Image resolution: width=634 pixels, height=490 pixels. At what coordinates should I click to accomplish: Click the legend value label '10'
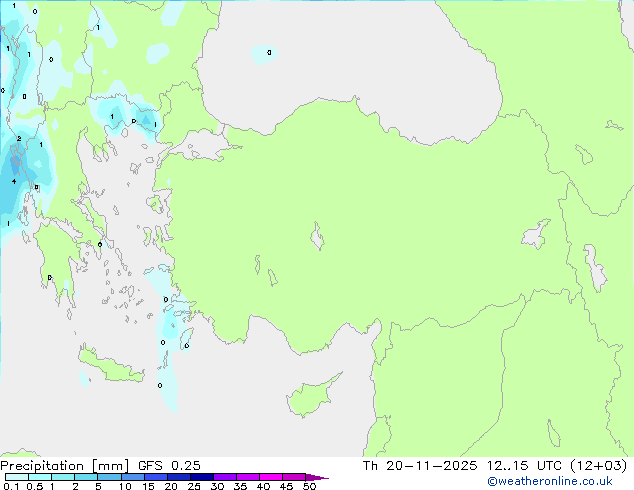pos(125,486)
